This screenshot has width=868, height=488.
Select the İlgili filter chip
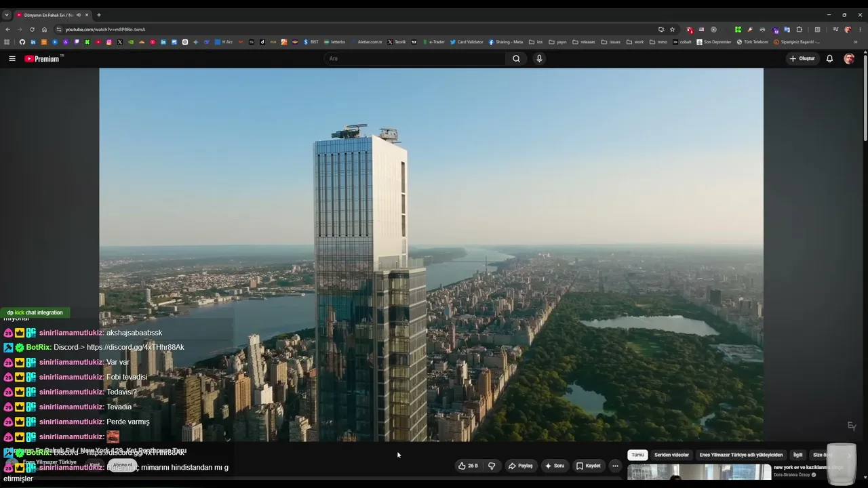(798, 455)
